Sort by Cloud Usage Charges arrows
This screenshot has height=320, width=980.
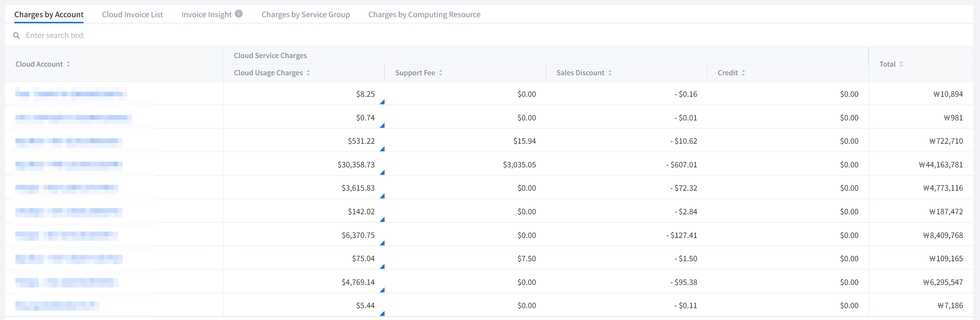point(308,73)
